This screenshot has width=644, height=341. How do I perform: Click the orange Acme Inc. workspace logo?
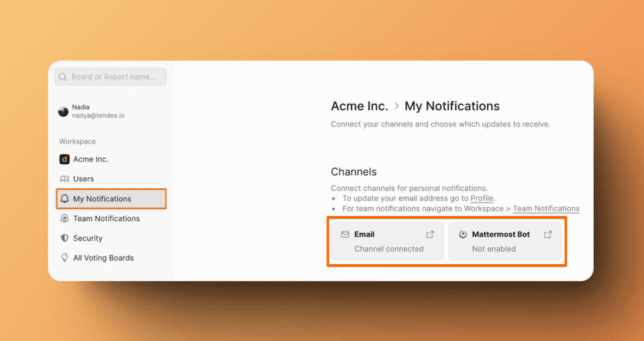(x=64, y=159)
